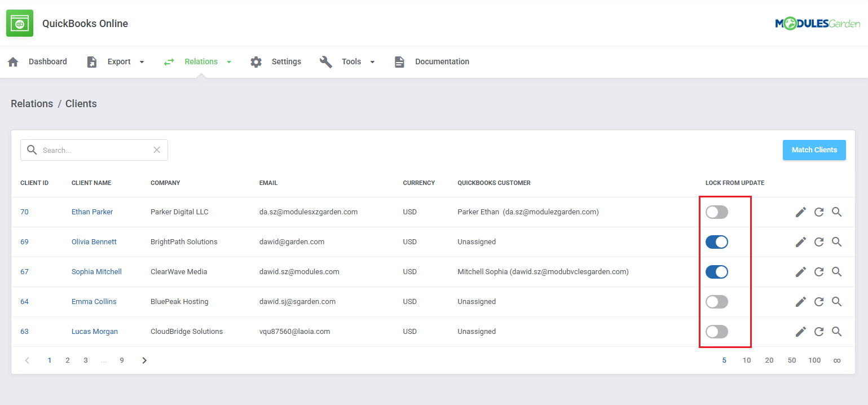Expand the Tools dropdown arrow
The width and height of the screenshot is (868, 405).
coord(372,62)
